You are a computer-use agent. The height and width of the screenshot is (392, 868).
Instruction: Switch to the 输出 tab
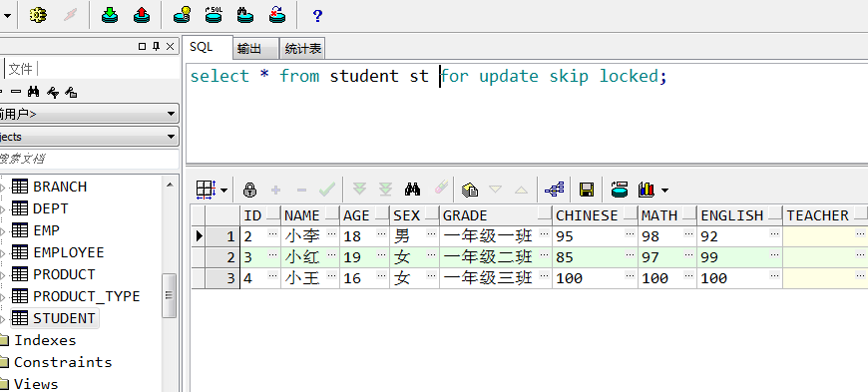[249, 49]
